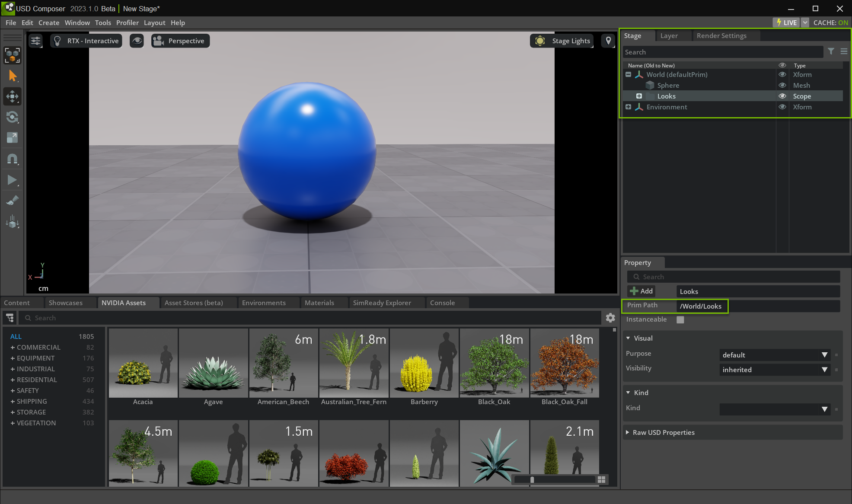The image size is (852, 504).
Task: Toggle visibility of Sphere prim
Action: coord(782,85)
